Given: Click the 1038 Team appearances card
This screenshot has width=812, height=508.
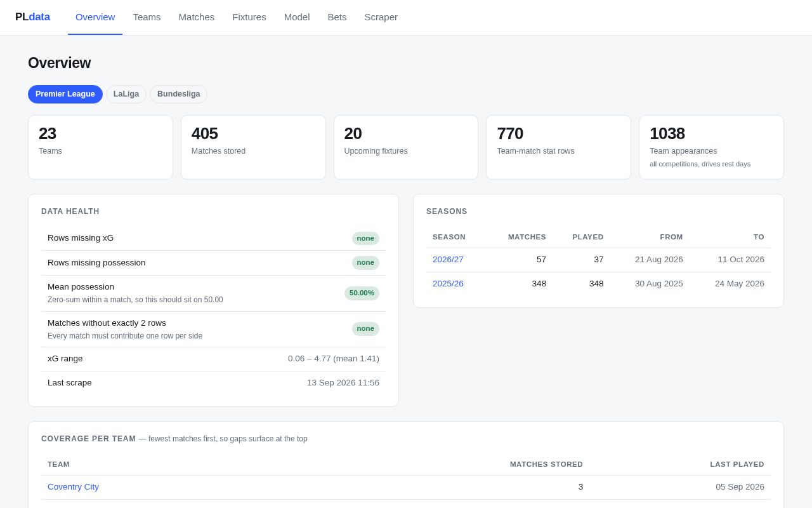Looking at the screenshot, I should coord(711,147).
